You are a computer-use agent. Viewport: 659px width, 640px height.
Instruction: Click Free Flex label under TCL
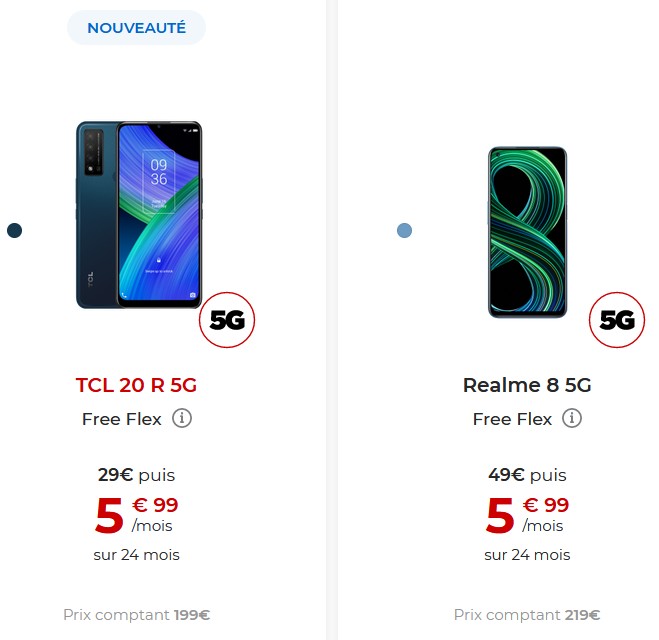(122, 419)
